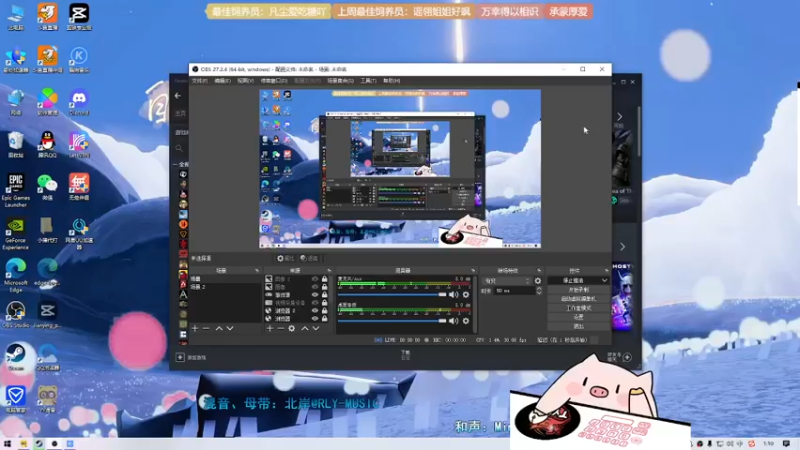The height and width of the screenshot is (450, 800).
Task: Click the 退出 button in Controls
Action: coord(579,327)
